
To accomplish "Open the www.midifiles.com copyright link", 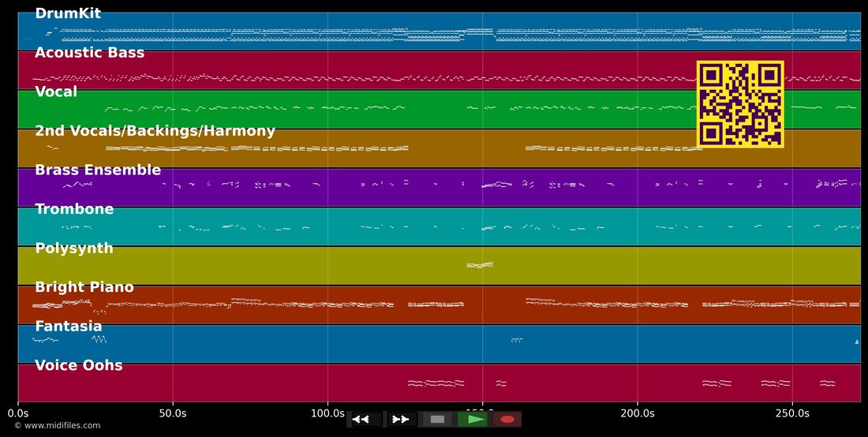I will [58, 425].
